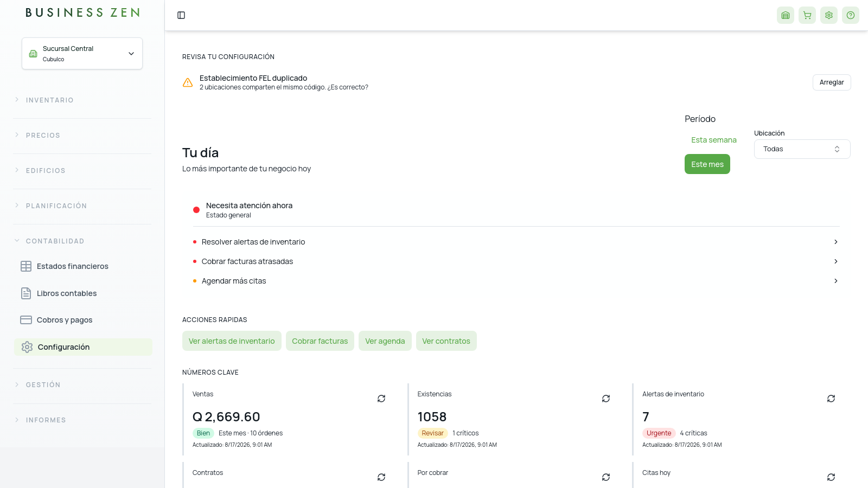Open the Sucursal Central branch selector
The width and height of the screenshot is (868, 488).
click(x=82, y=54)
